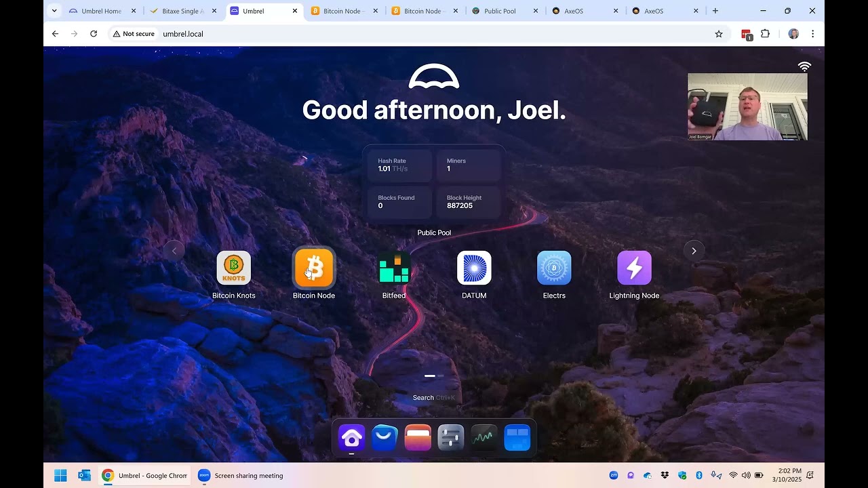868x488 pixels.
Task: Close the Public Pool tab
Action: pyautogui.click(x=536, y=11)
